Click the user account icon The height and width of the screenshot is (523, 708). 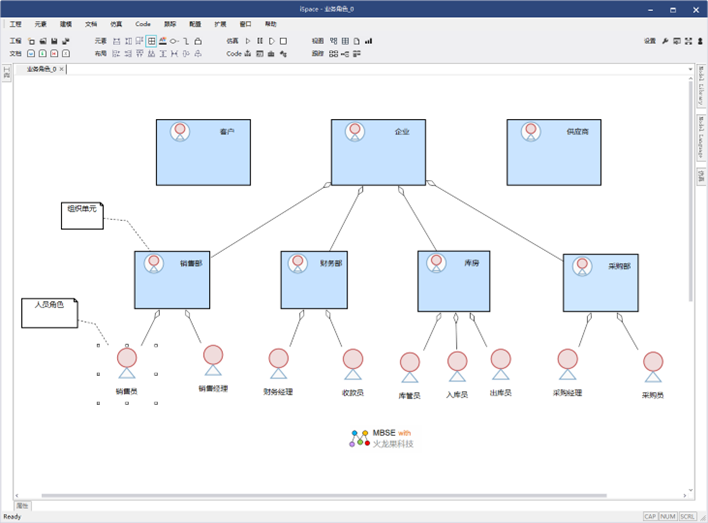700,41
